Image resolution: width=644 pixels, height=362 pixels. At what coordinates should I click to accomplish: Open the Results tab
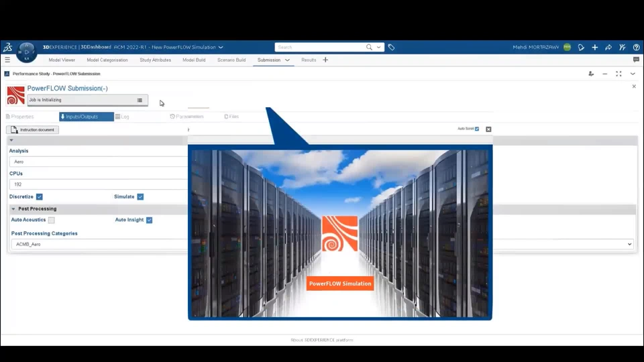click(x=309, y=60)
